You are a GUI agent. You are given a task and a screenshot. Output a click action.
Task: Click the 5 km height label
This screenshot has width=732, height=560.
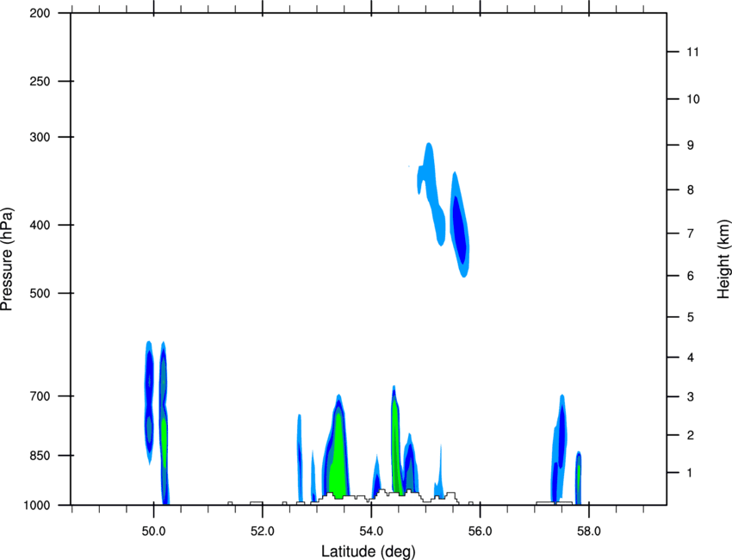[x=691, y=318]
